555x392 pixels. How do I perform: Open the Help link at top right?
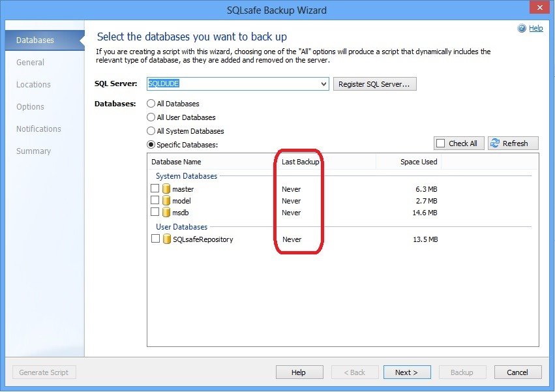tap(536, 28)
